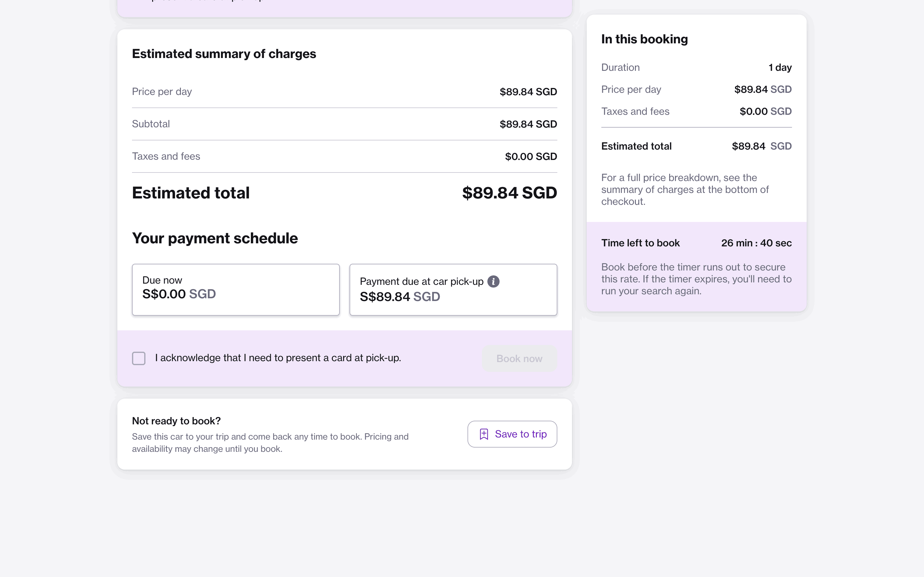The width and height of the screenshot is (924, 577).
Task: Click the 26 min : 40 sec countdown timer
Action: 756,243
